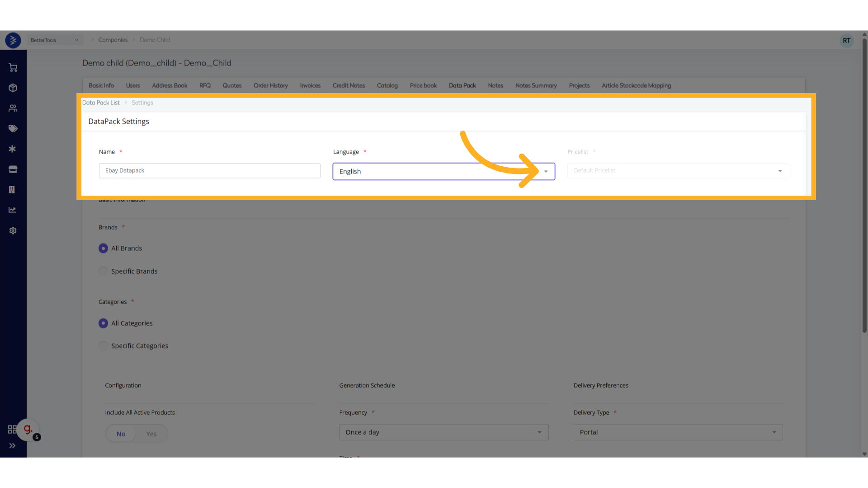
Task: Open the Delivery Type dropdown
Action: (678, 432)
